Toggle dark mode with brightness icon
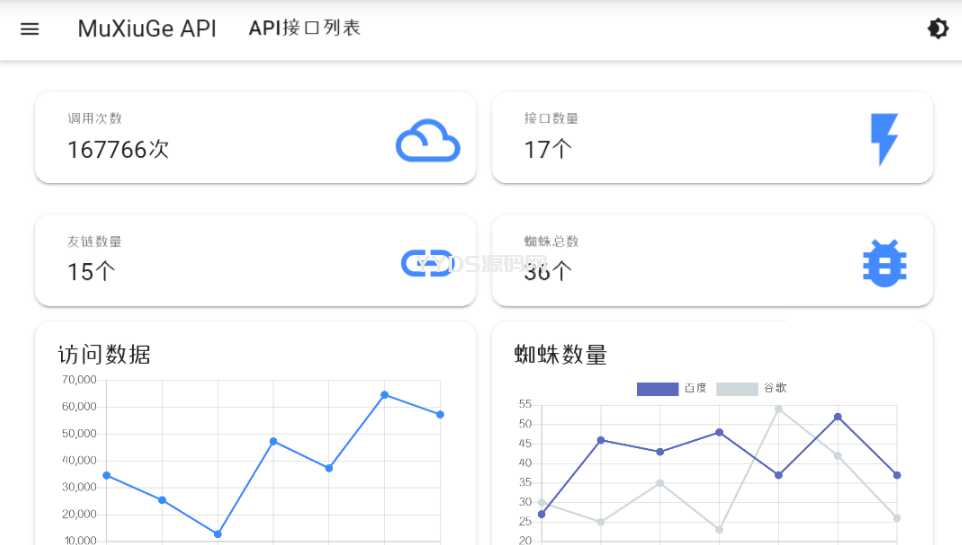 [x=937, y=29]
